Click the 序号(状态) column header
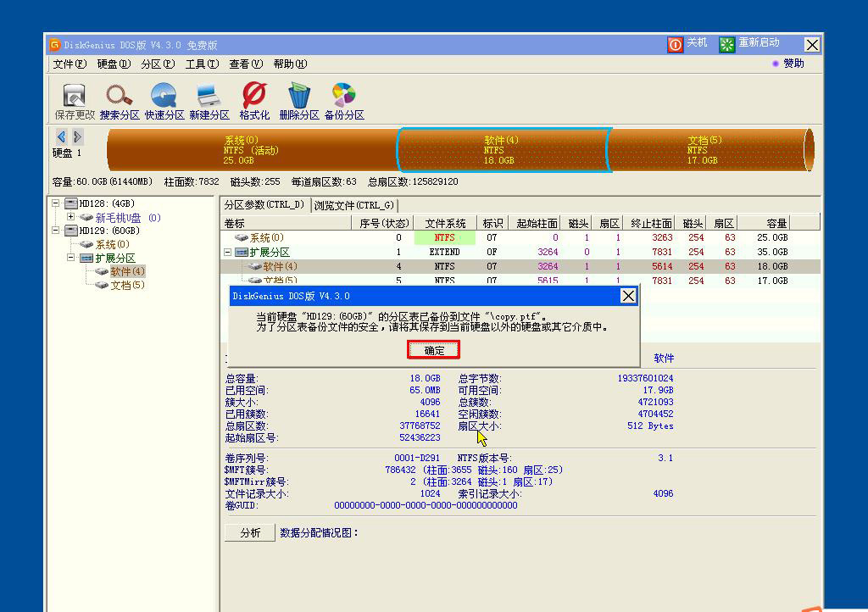Viewport: 868px width, 612px height. pos(383,224)
